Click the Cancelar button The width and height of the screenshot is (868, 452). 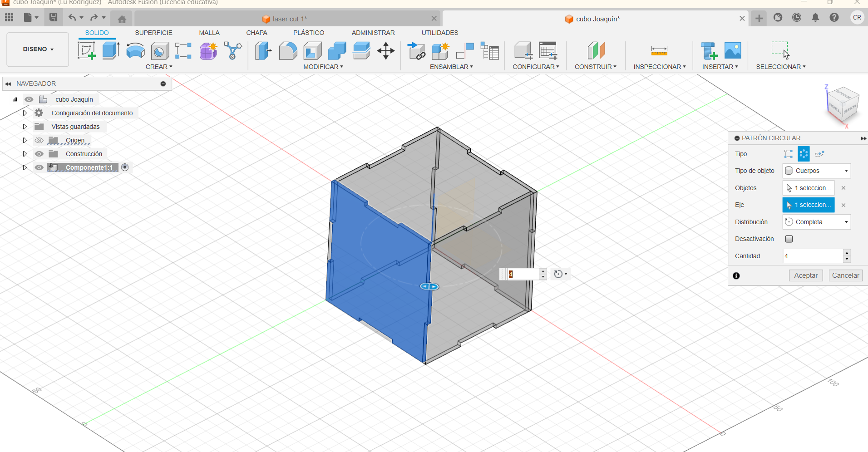845,275
